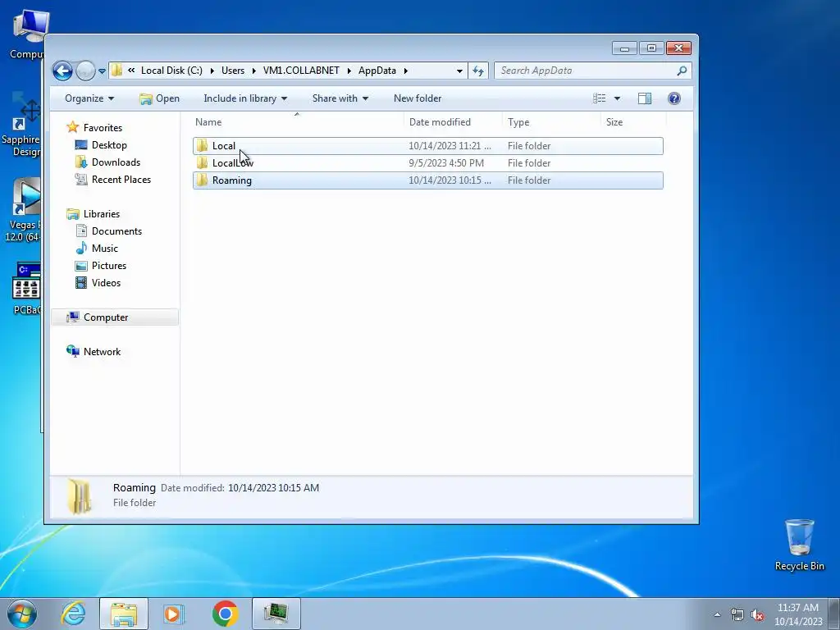Expand the arrow after Users in path

(254, 71)
